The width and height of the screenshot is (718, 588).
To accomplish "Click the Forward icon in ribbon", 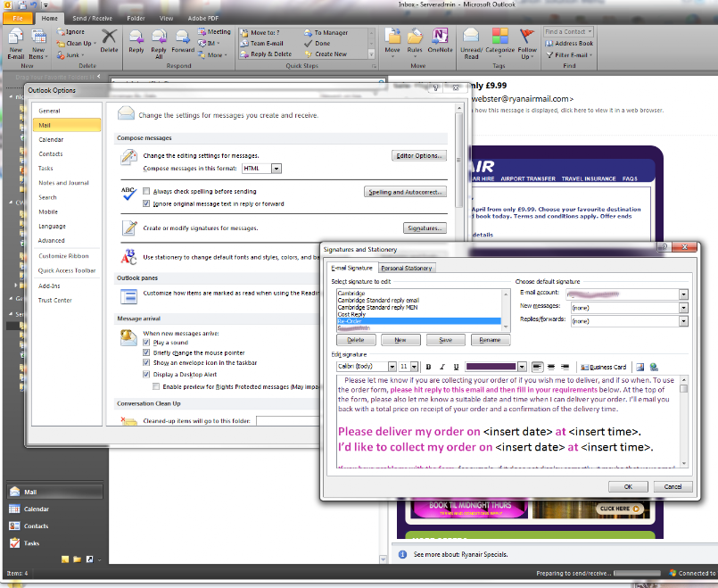I will pyautogui.click(x=183, y=41).
